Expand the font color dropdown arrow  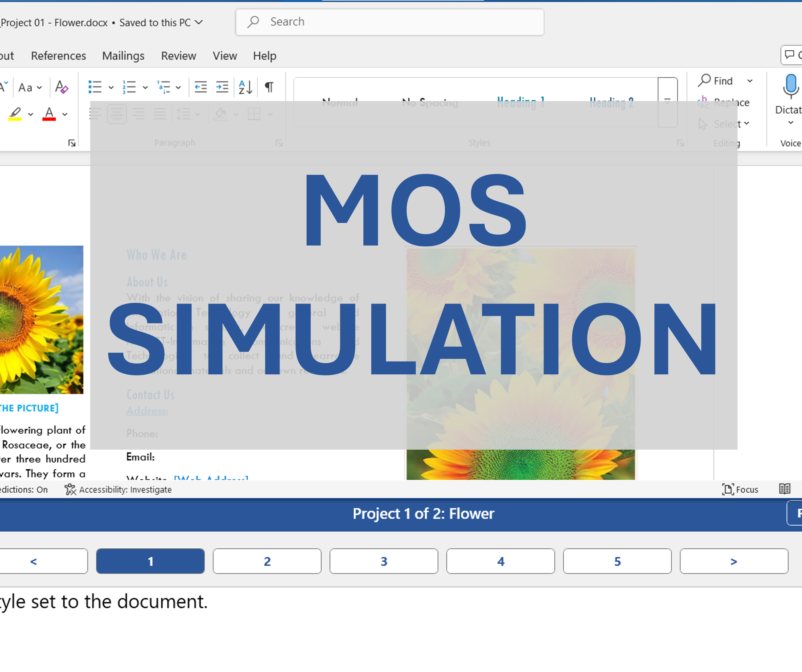[x=65, y=114]
